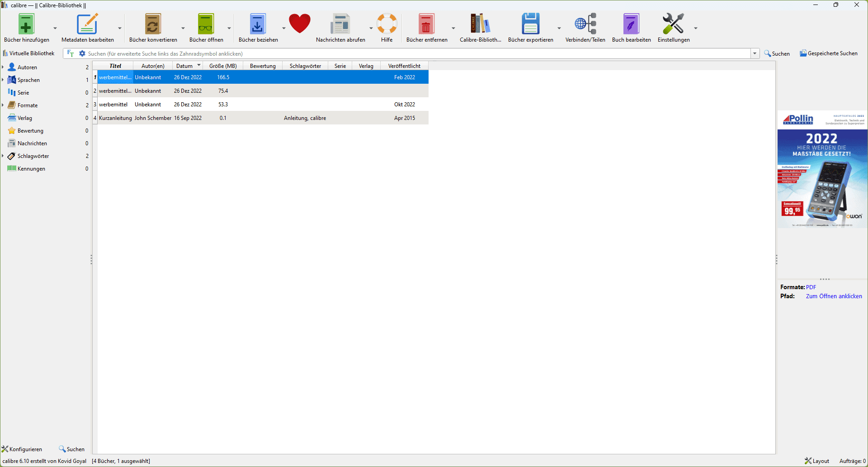
Task: Open Bücher exportieren dropdown arrow
Action: click(559, 28)
